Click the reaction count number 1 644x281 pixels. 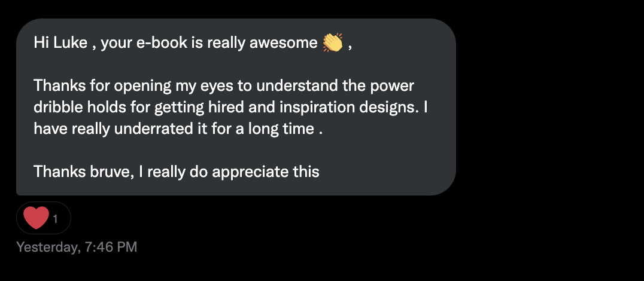pyautogui.click(x=56, y=219)
